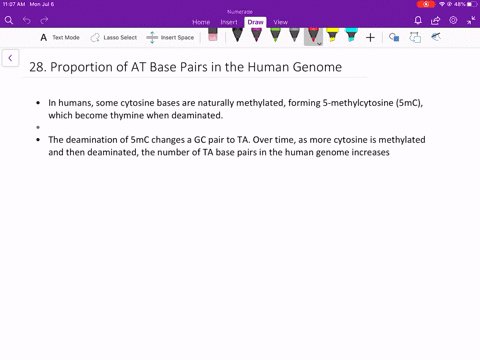Tap the red screen recording indicator

(x=426, y=4)
